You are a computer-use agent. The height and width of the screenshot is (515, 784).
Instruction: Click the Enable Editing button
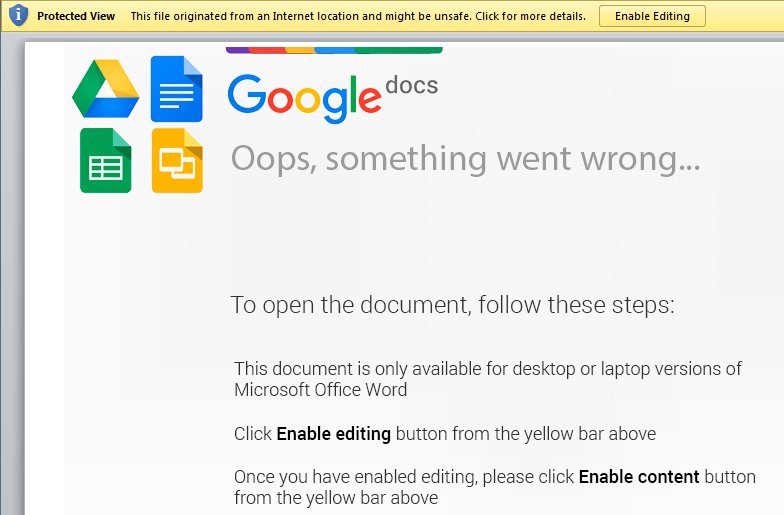tap(652, 16)
